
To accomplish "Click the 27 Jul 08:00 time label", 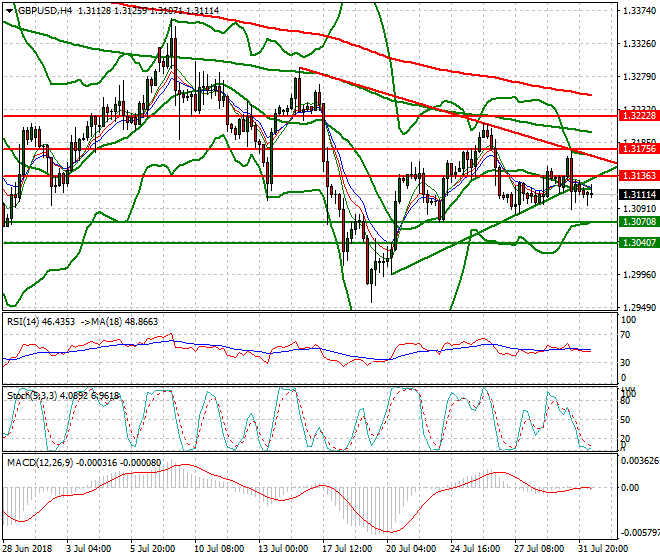I will [x=539, y=549].
